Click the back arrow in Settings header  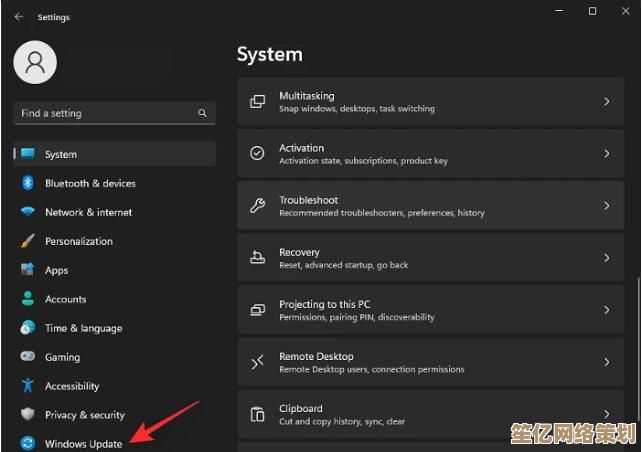click(18, 17)
